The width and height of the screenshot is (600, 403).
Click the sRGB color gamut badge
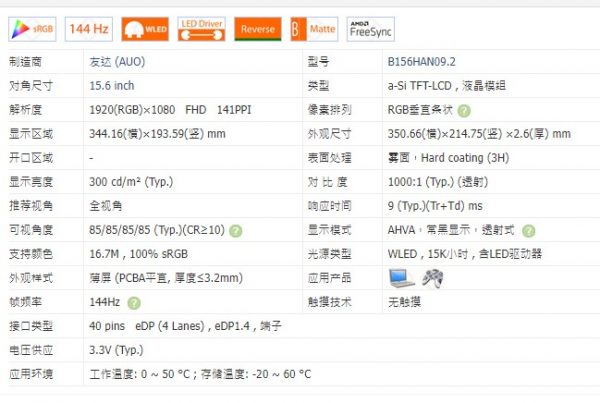32,29
